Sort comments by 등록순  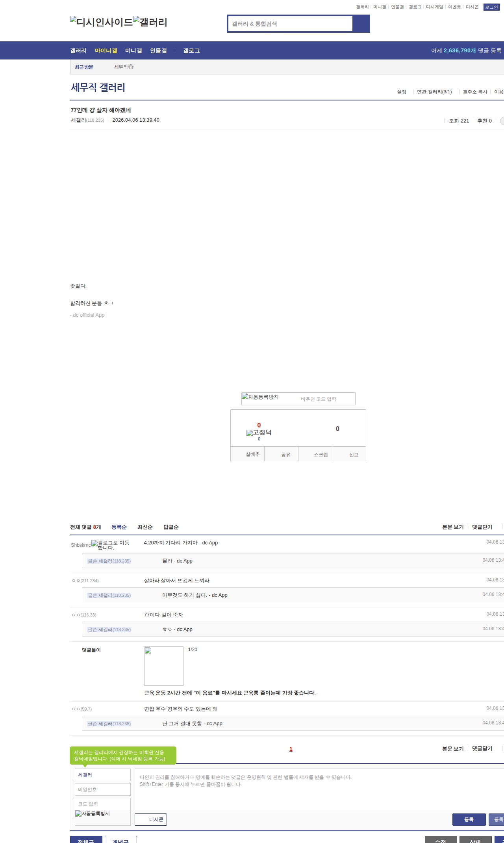(119, 527)
